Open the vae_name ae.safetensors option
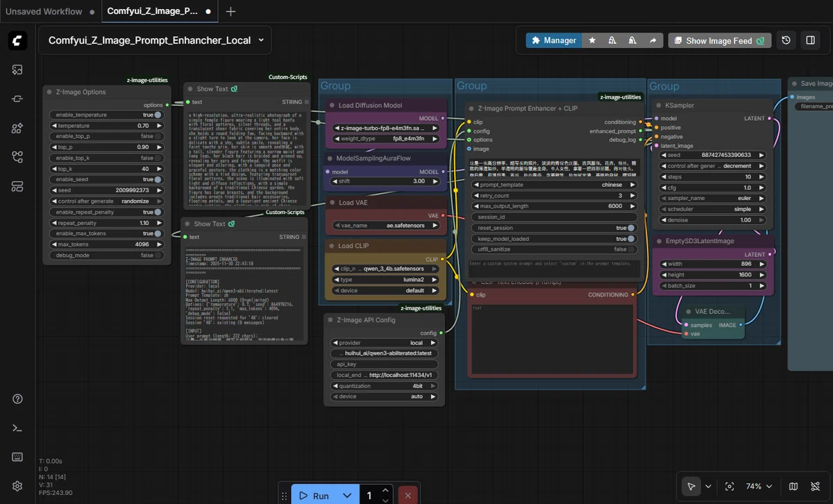 point(385,226)
